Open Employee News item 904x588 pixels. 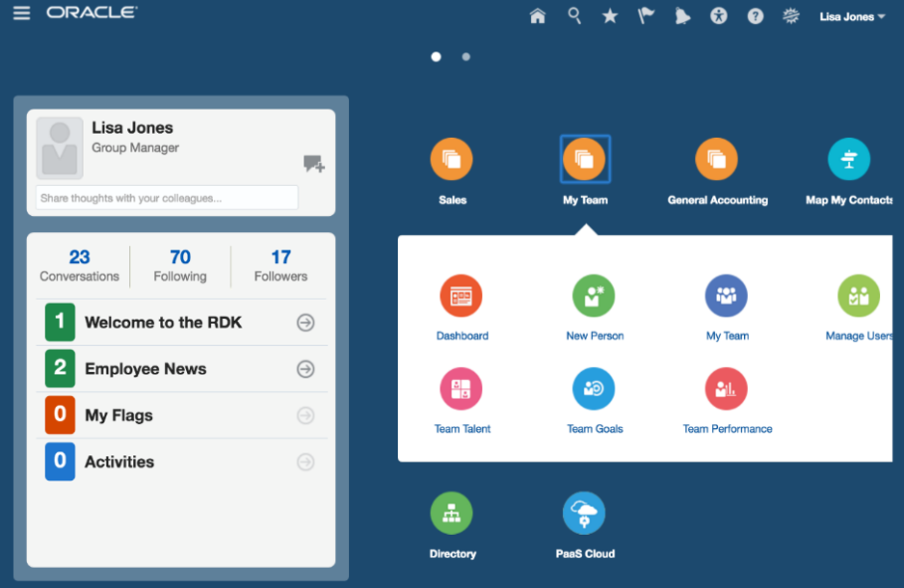[181, 369]
